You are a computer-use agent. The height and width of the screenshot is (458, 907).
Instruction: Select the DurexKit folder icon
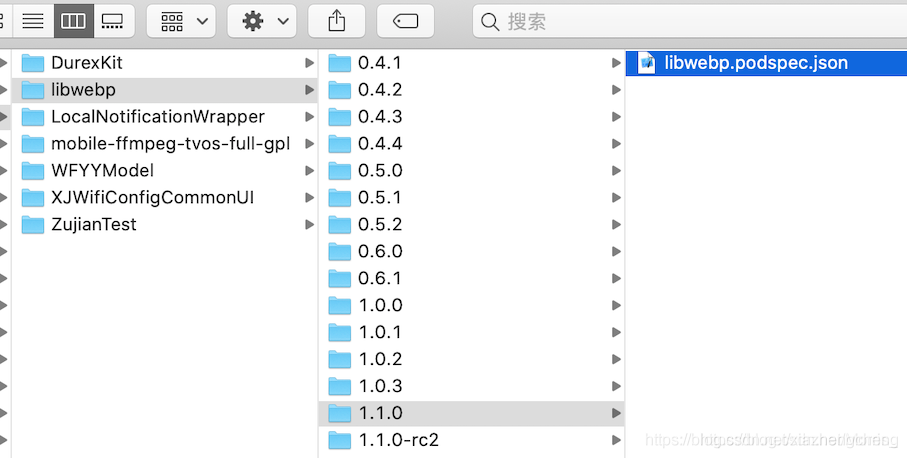click(33, 62)
